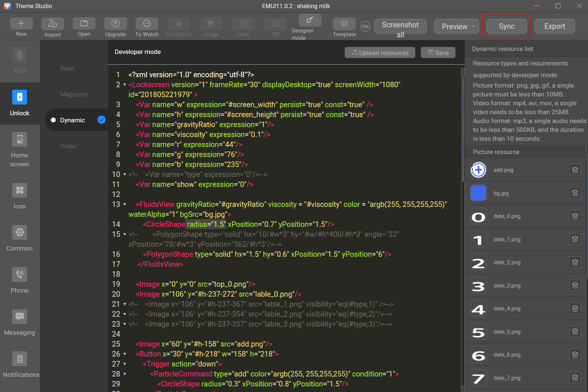Click the Upgrade icon in toolbar
The width and height of the screenshot is (588, 392).
coord(115,24)
